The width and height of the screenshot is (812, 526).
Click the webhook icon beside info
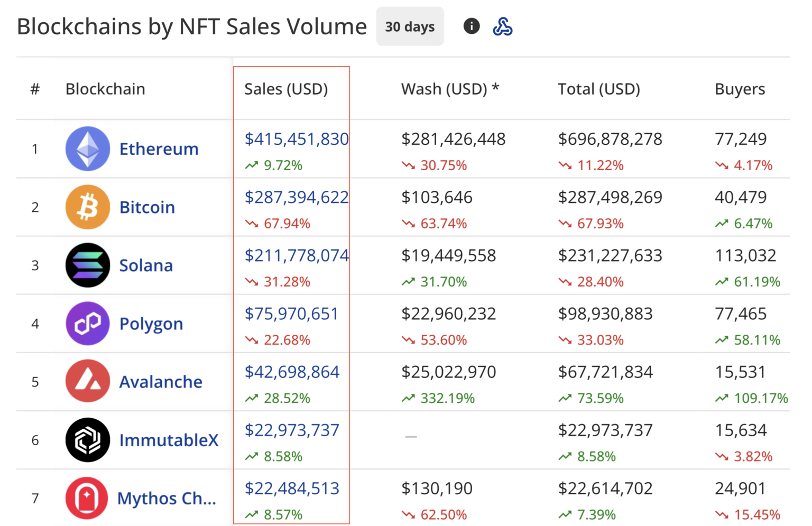point(502,26)
